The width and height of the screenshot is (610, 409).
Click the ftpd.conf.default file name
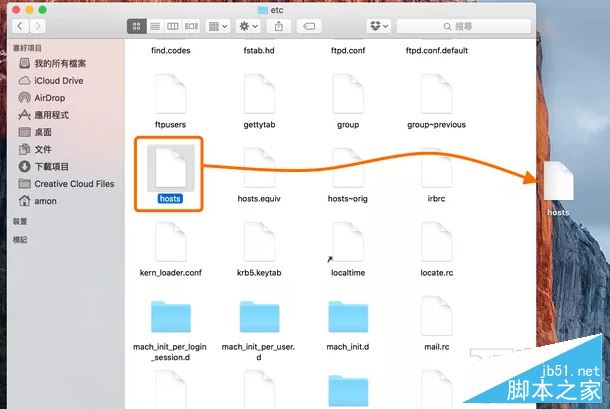[x=436, y=50]
